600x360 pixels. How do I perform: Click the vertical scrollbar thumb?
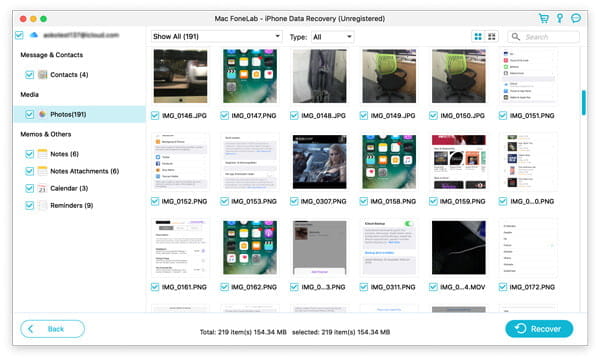pyautogui.click(x=584, y=103)
